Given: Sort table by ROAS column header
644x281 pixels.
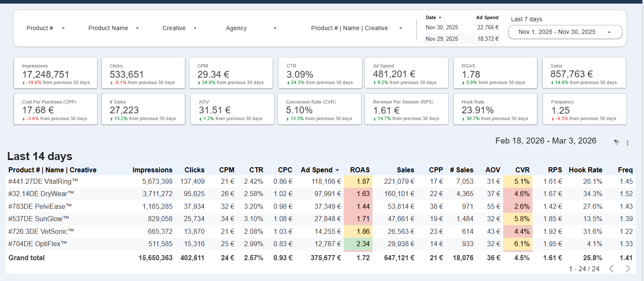Looking at the screenshot, I should 359,170.
